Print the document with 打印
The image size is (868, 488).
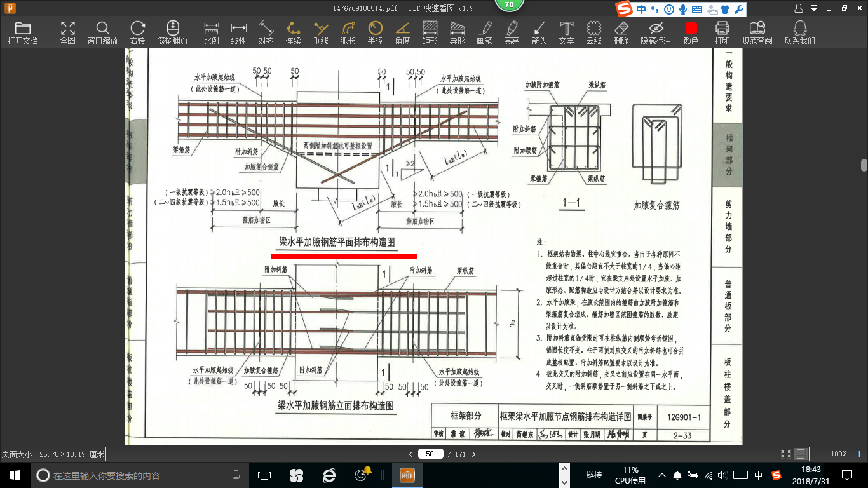tap(722, 33)
